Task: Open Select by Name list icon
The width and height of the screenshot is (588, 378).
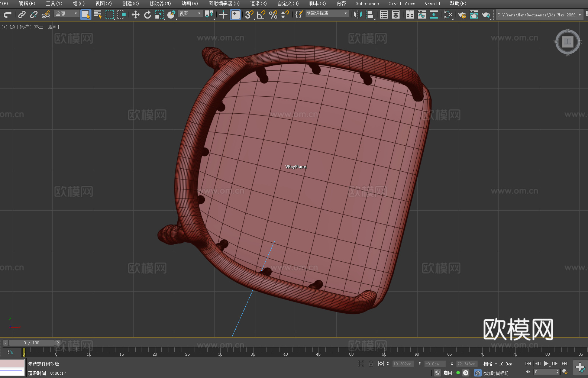Action: pyautogui.click(x=98, y=14)
